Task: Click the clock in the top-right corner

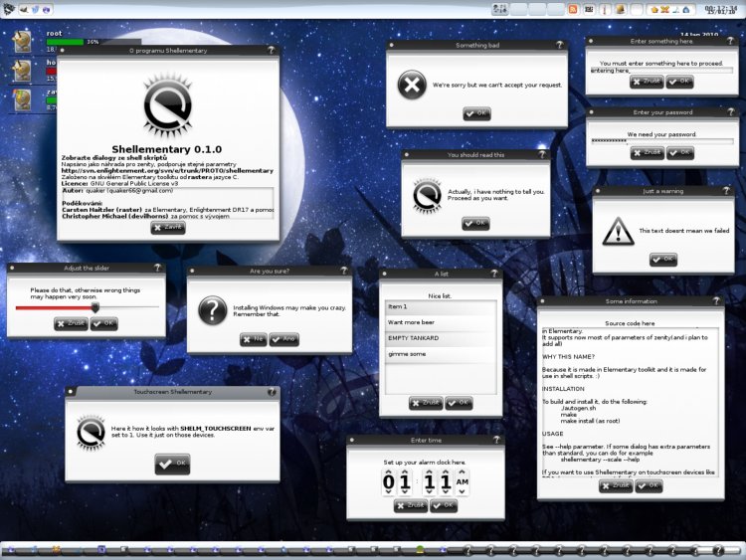Action: tap(722, 9)
